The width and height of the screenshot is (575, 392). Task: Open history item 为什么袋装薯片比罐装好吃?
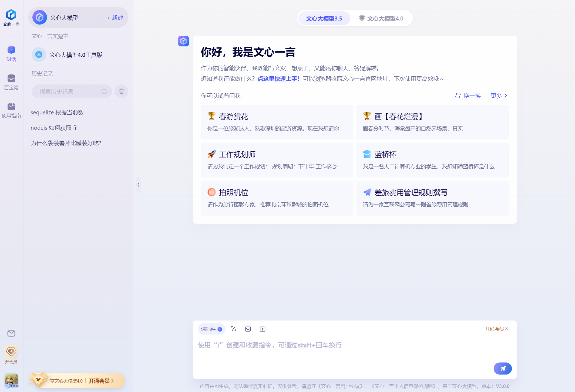coord(66,143)
